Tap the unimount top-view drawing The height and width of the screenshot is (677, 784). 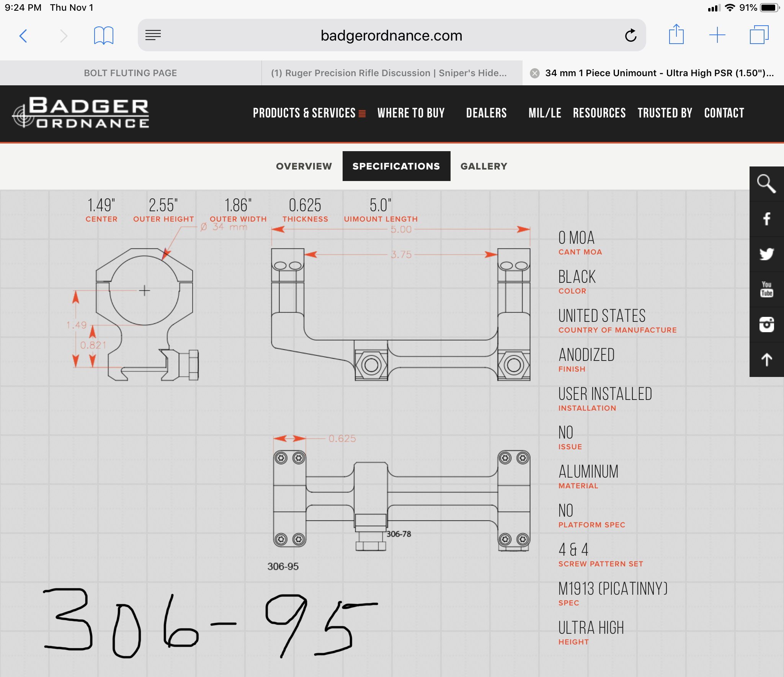[x=402, y=501]
